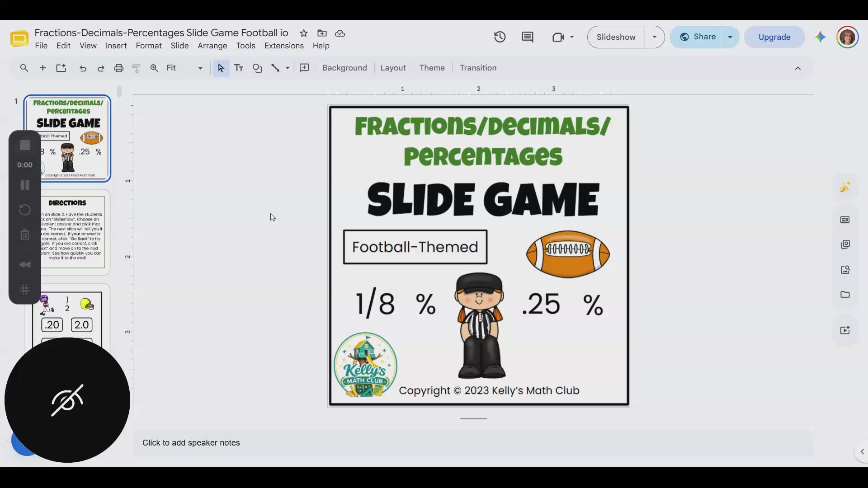Open the Fit zoom level dropdown
The image size is (868, 488).
[x=184, y=68]
